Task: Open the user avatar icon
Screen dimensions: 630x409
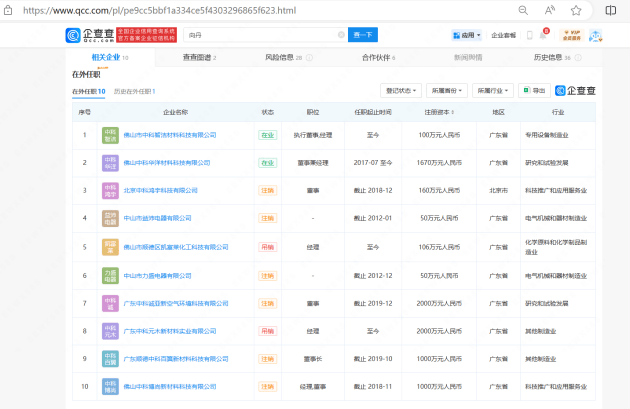Action: click(595, 36)
